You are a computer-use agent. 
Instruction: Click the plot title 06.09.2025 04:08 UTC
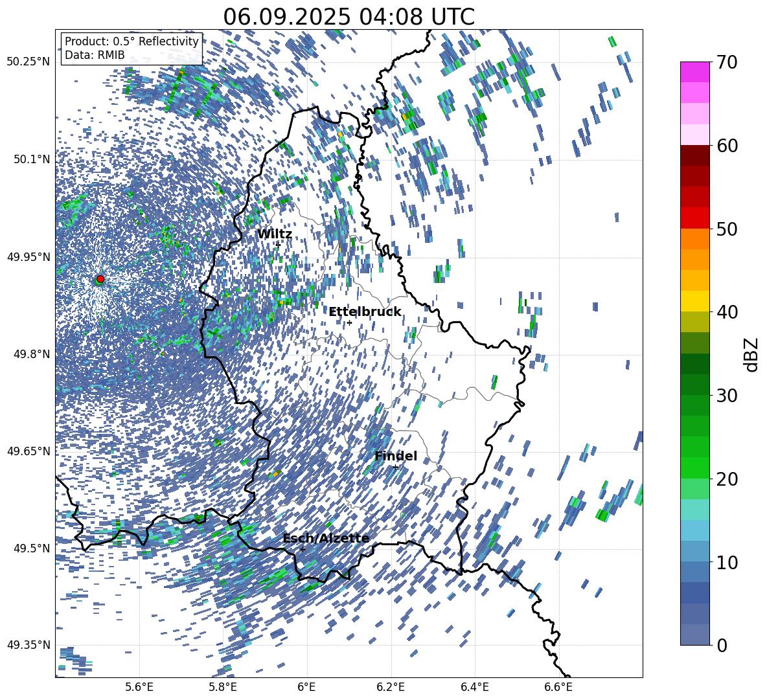tap(349, 17)
